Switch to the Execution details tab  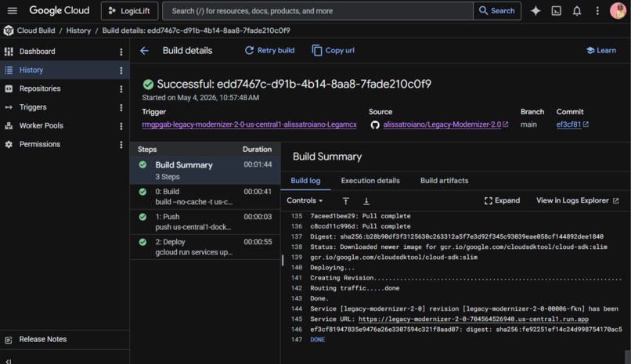tap(370, 181)
